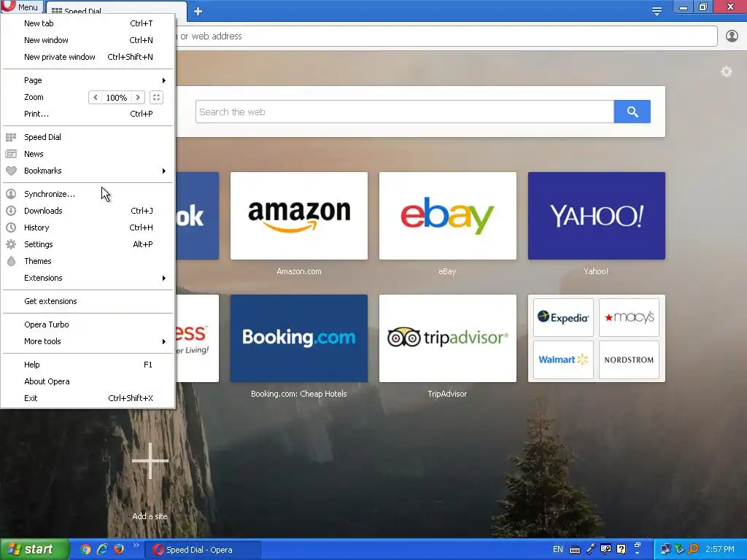Open Downloads from the menu
The height and width of the screenshot is (560, 747).
tap(88, 211)
